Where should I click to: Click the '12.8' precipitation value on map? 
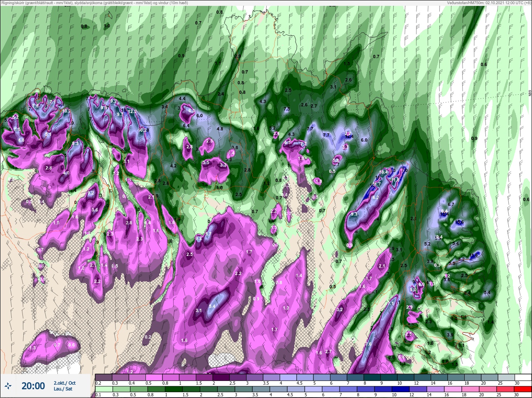click(x=133, y=111)
